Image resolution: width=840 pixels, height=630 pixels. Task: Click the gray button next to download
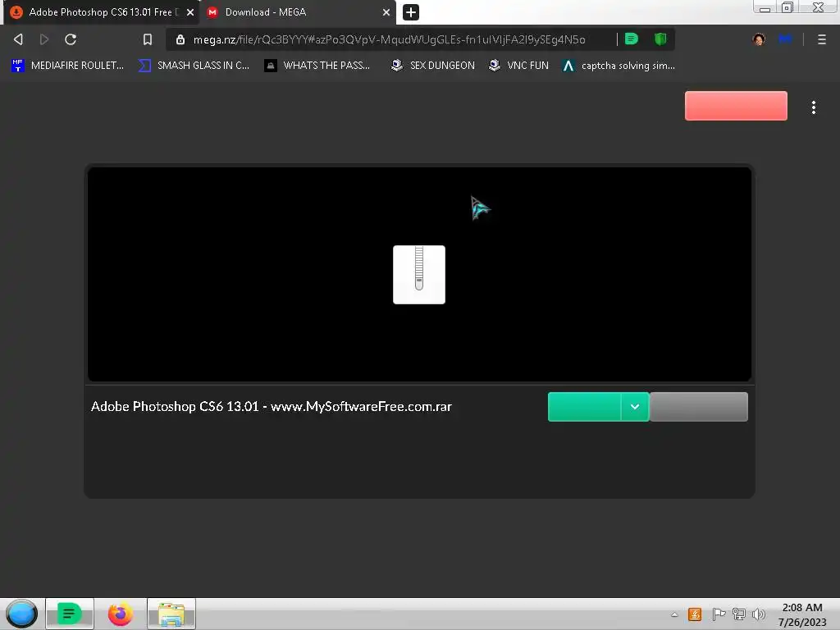point(699,407)
